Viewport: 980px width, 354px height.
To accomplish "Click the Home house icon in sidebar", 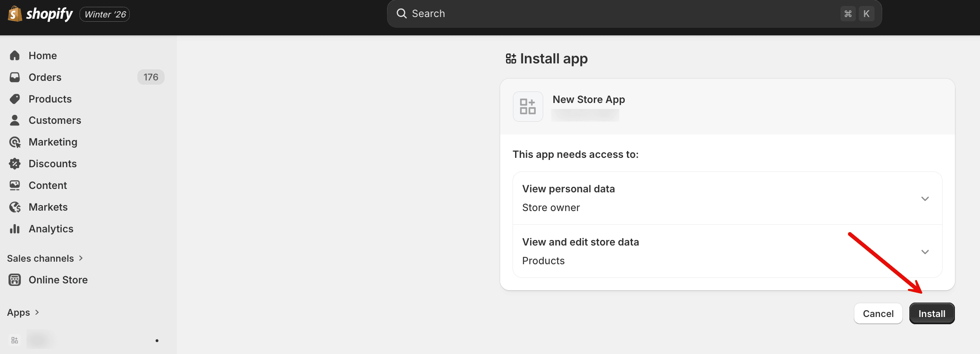I will pyautogui.click(x=15, y=56).
